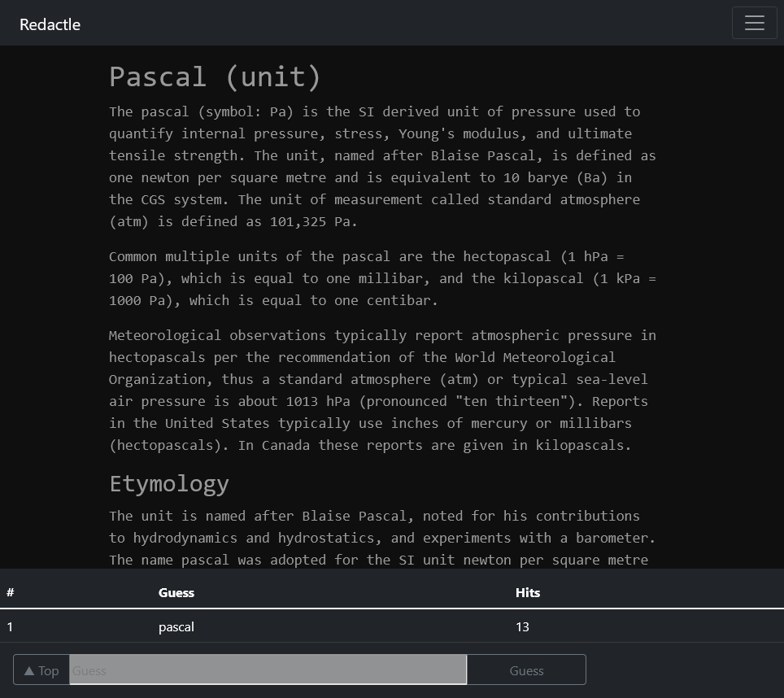
Task: Select the word 'barometer' under Etymology
Action: point(615,538)
